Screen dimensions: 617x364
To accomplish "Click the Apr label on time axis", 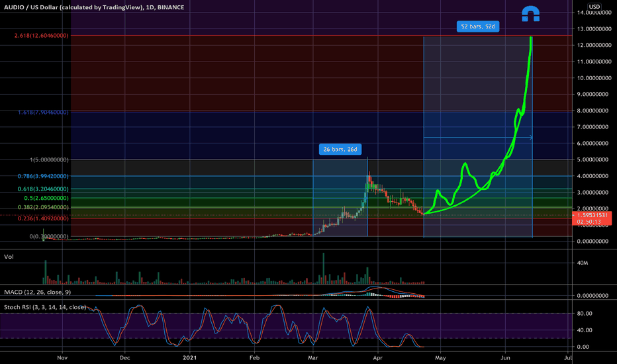I will point(377,357).
